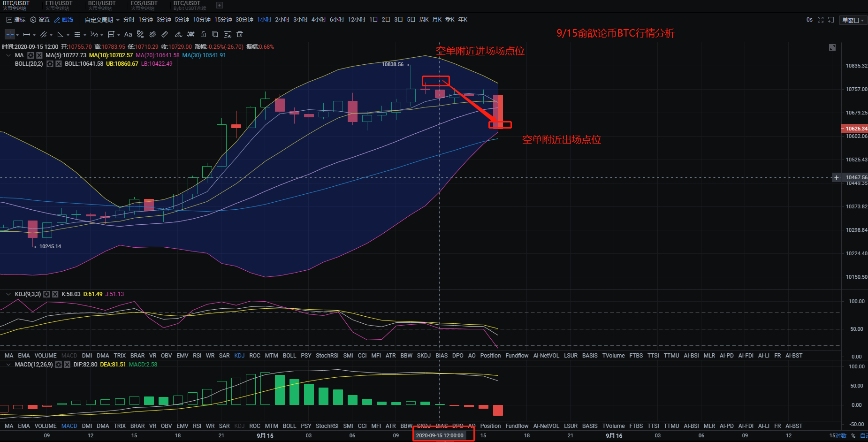Select the 4小时 timeframe

pyautogui.click(x=319, y=20)
